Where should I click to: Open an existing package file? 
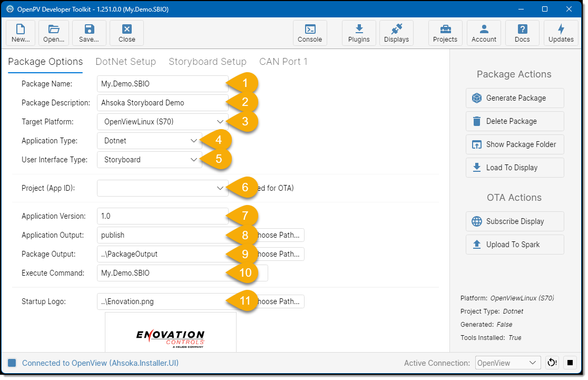click(x=54, y=33)
